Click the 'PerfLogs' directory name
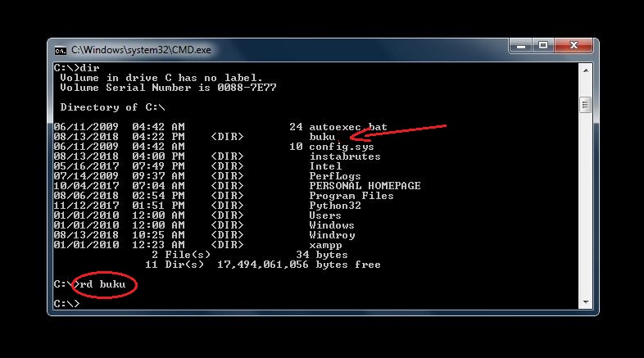This screenshot has width=644, height=358. pyautogui.click(x=335, y=176)
